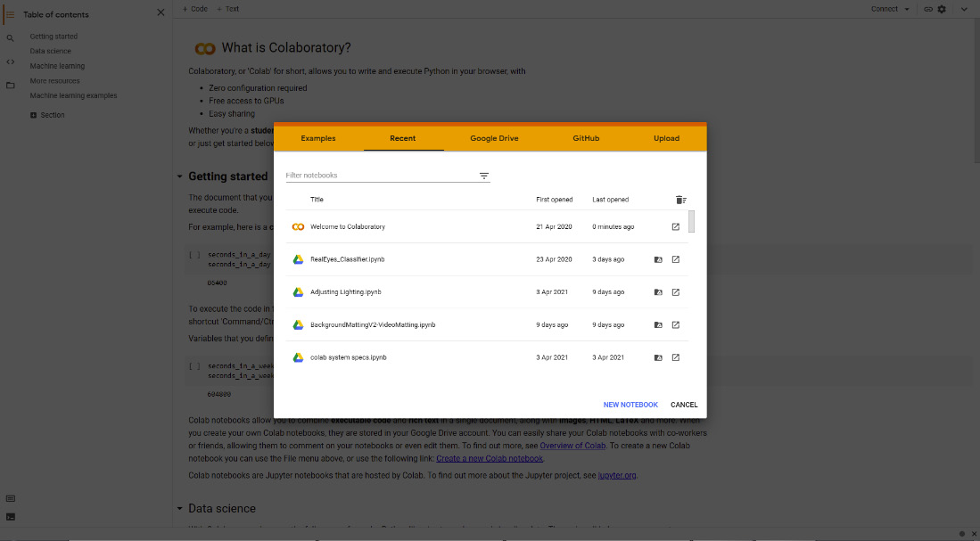The image size is (980, 541).
Task: Open colab system specs.ipynb in a new tab
Action: pyautogui.click(x=676, y=357)
